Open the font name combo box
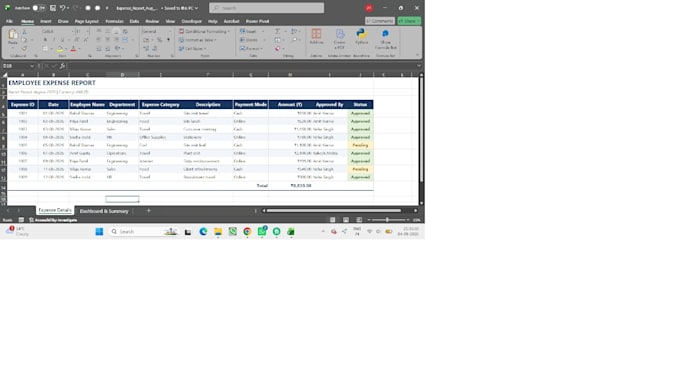The image size is (680, 383). [x=57, y=32]
